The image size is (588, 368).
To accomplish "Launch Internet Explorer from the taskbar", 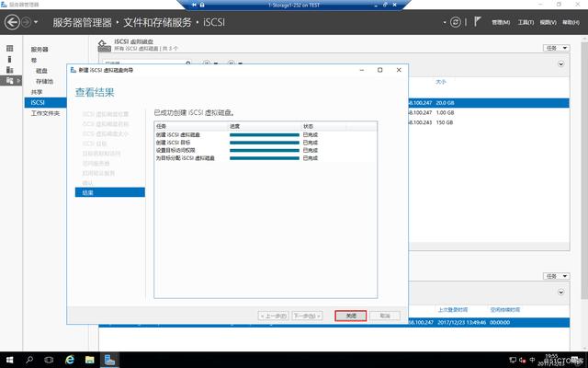I will coord(70,360).
